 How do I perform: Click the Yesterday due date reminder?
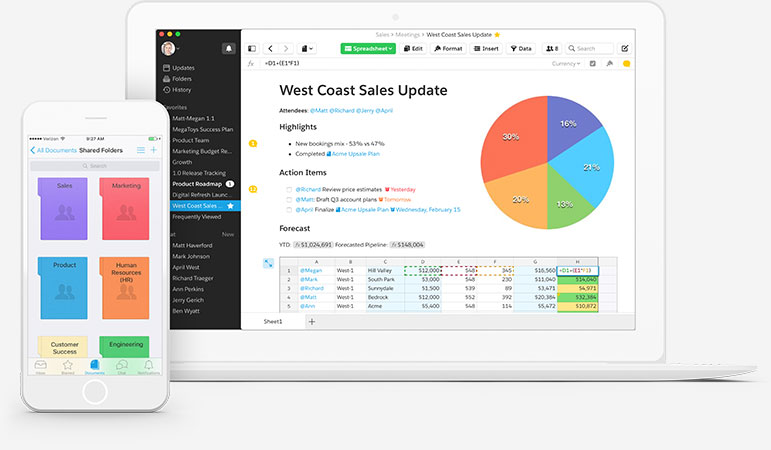pos(400,189)
